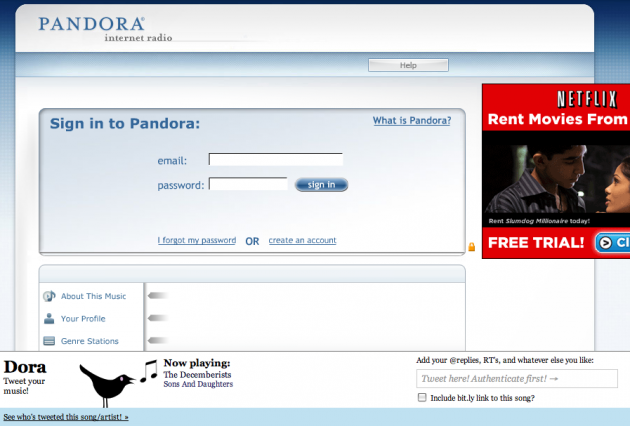Expand the About This Music arrow
The width and height of the screenshot is (630, 426).
coord(158,296)
